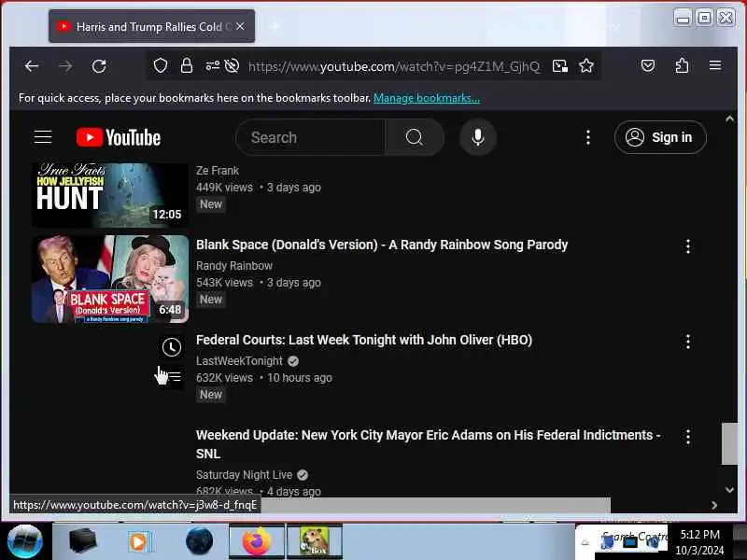Open Manage bookmarks link

pos(427,98)
